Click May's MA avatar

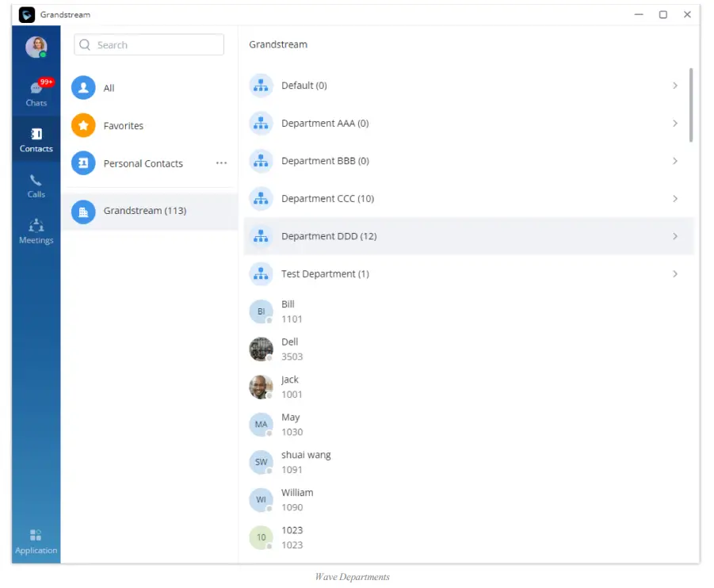point(261,425)
